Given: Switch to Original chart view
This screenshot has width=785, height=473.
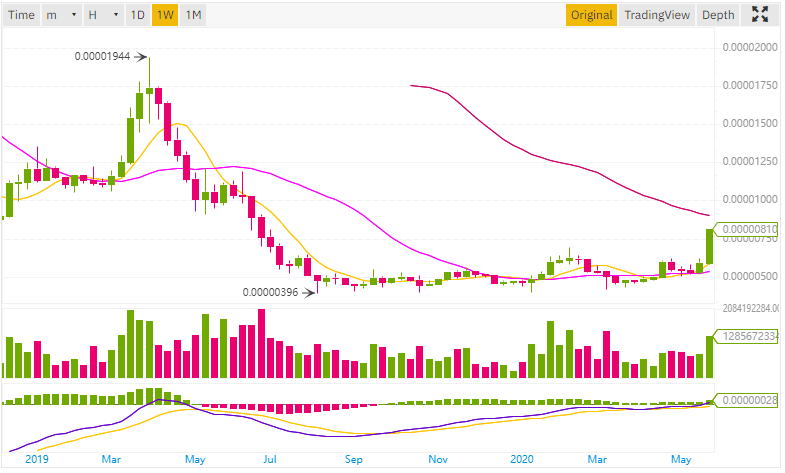Looking at the screenshot, I should [591, 15].
